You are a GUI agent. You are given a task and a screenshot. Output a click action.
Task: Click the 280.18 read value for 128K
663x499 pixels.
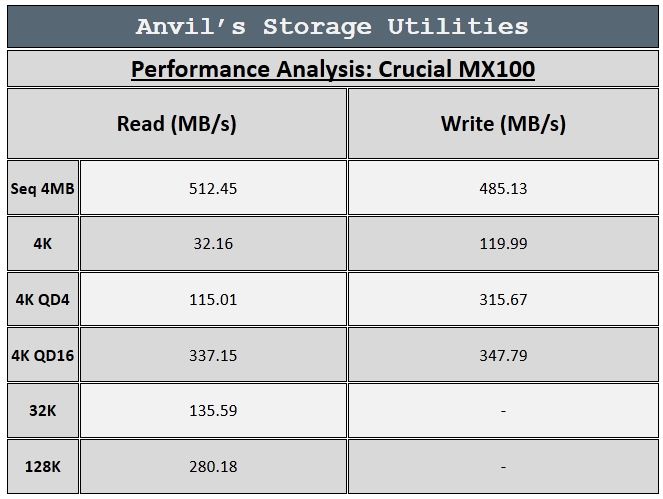[213, 466]
